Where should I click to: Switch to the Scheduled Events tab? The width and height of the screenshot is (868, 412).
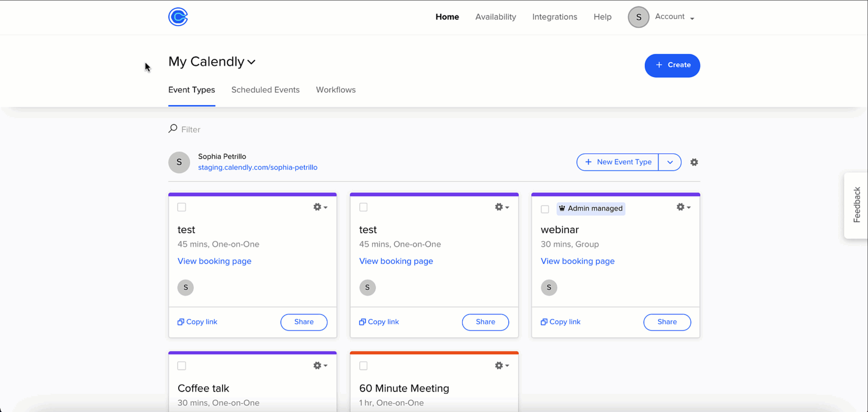(265, 90)
